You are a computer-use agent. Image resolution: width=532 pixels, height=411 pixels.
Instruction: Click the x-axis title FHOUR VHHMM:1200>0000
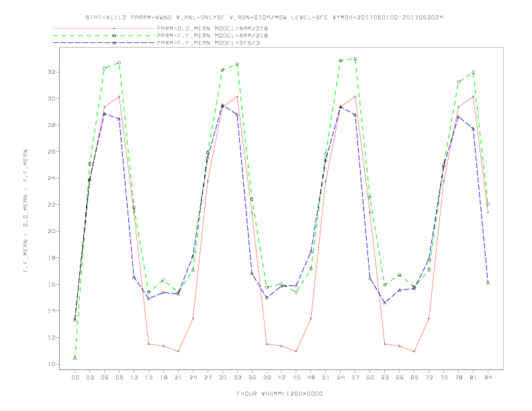tap(279, 394)
